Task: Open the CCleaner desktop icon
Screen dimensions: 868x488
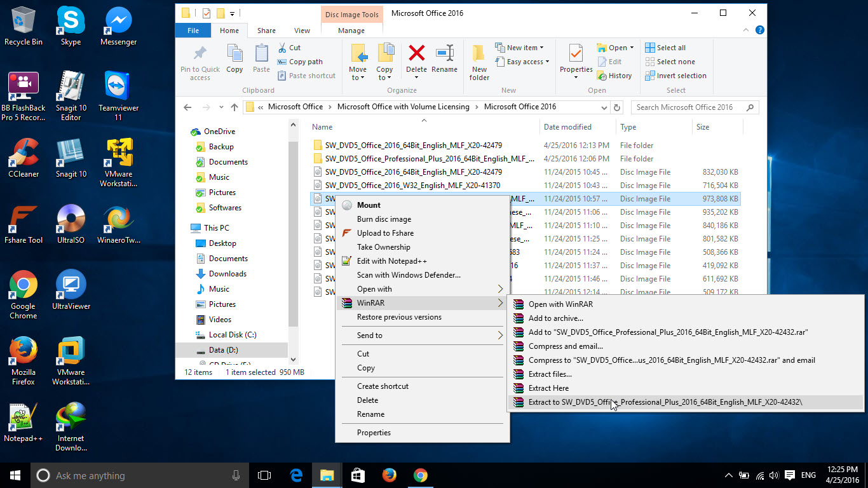Action: click(24, 158)
